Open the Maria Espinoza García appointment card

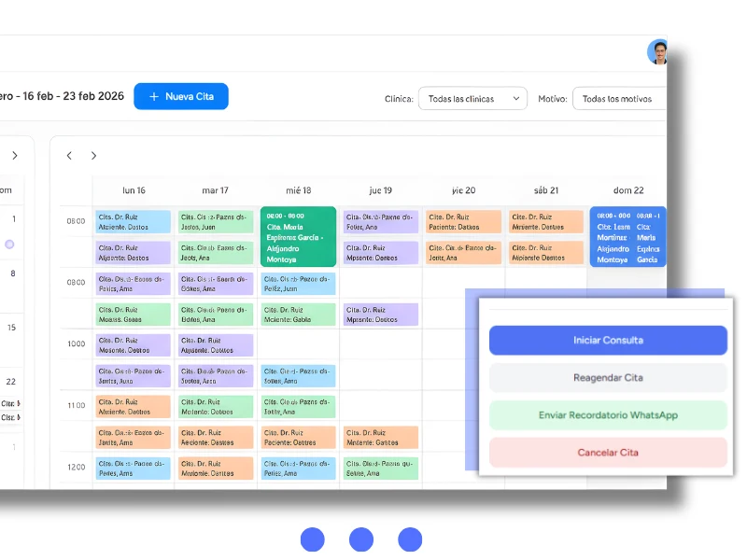point(297,236)
